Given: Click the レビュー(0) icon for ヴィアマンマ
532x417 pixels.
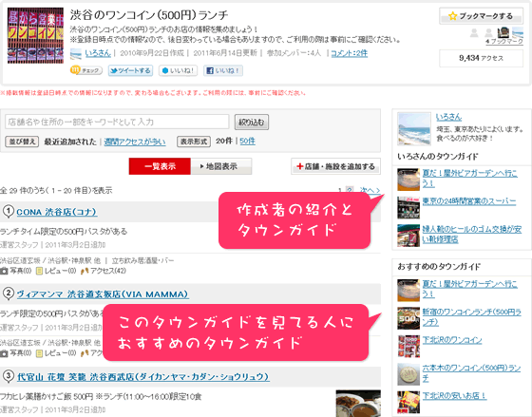Looking at the screenshot, I should 39,353.
